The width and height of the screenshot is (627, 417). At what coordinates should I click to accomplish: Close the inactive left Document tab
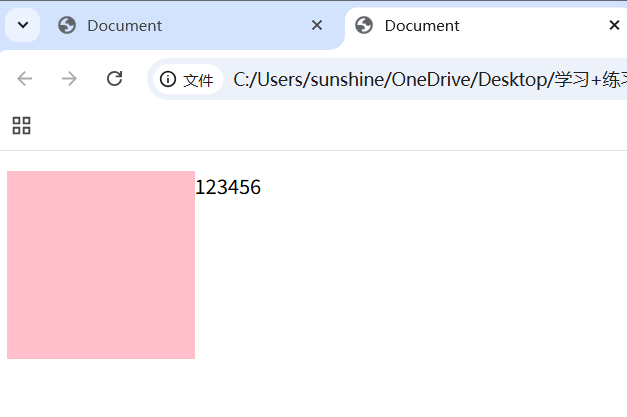pos(317,25)
